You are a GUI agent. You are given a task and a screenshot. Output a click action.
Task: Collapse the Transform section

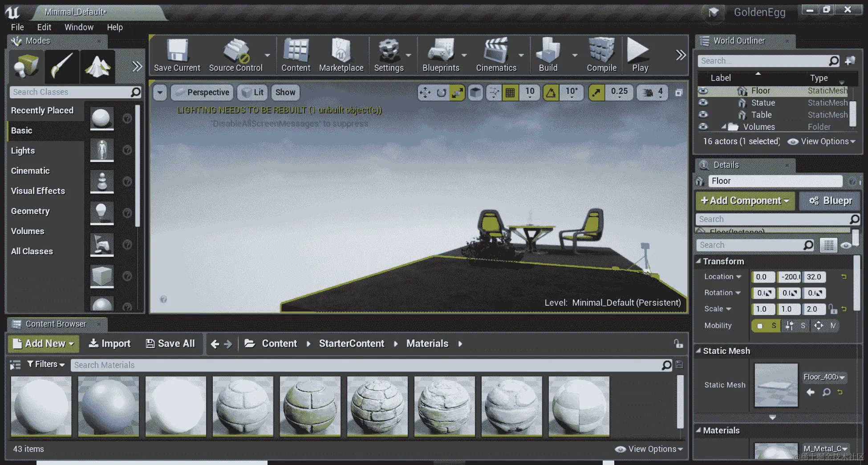(x=698, y=261)
